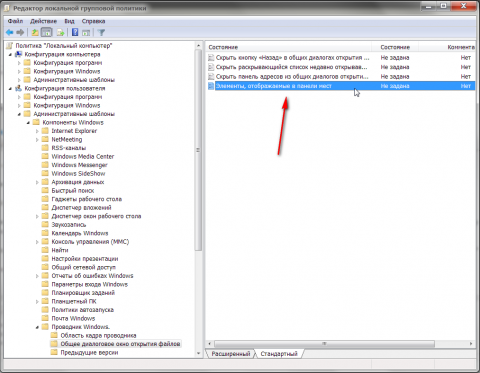This screenshot has height=373, width=480.
Task: Select Политики автозапуска tree item
Action: pos(82,310)
